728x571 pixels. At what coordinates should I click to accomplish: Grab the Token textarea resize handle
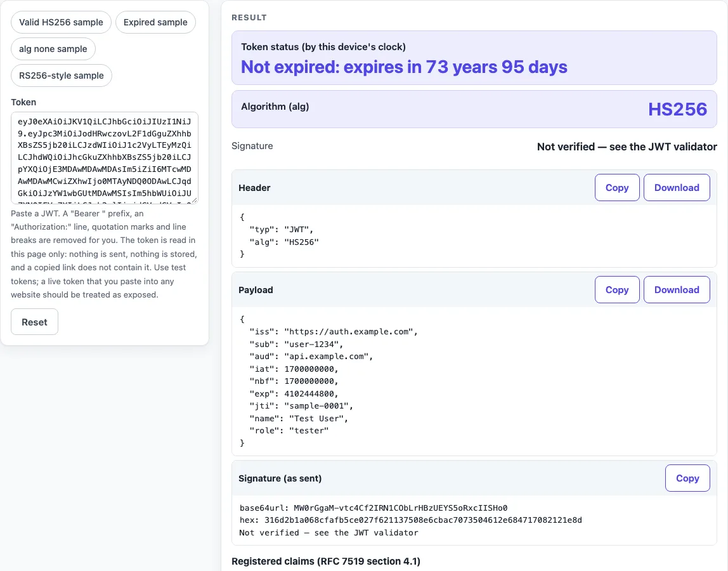[195, 200]
